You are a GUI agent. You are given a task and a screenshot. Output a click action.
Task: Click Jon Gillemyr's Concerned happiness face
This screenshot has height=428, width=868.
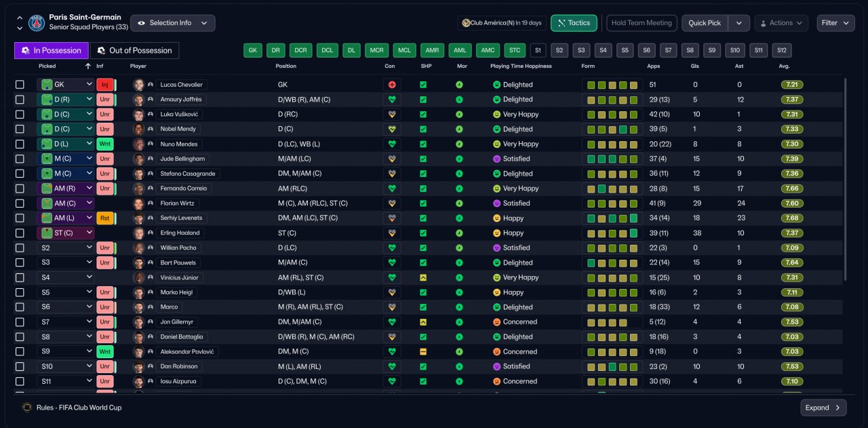496,322
